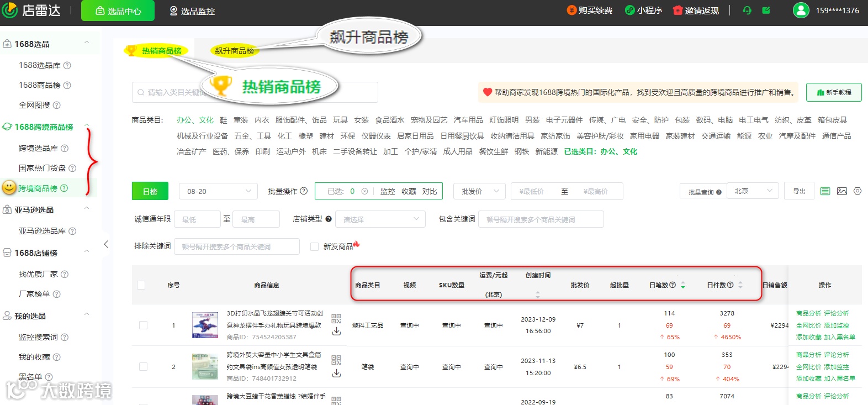Download icon for second product row

point(336,373)
